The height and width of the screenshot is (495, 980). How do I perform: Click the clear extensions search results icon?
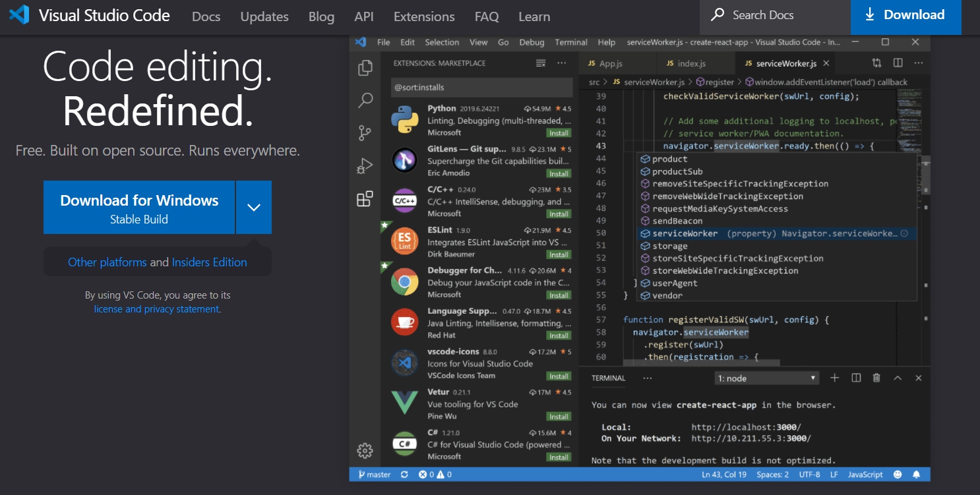[x=541, y=63]
